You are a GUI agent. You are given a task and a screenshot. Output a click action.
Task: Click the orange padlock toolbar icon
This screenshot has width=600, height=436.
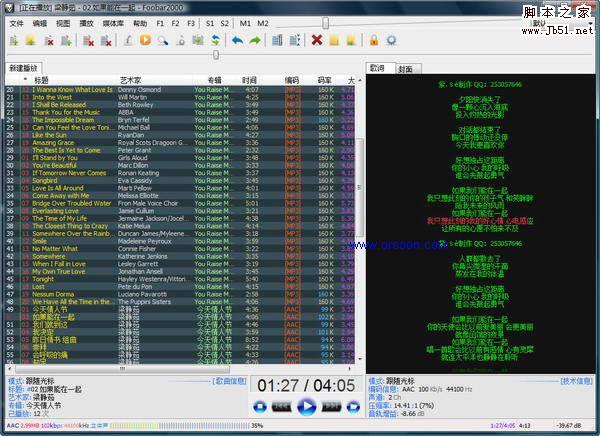[x=374, y=39]
